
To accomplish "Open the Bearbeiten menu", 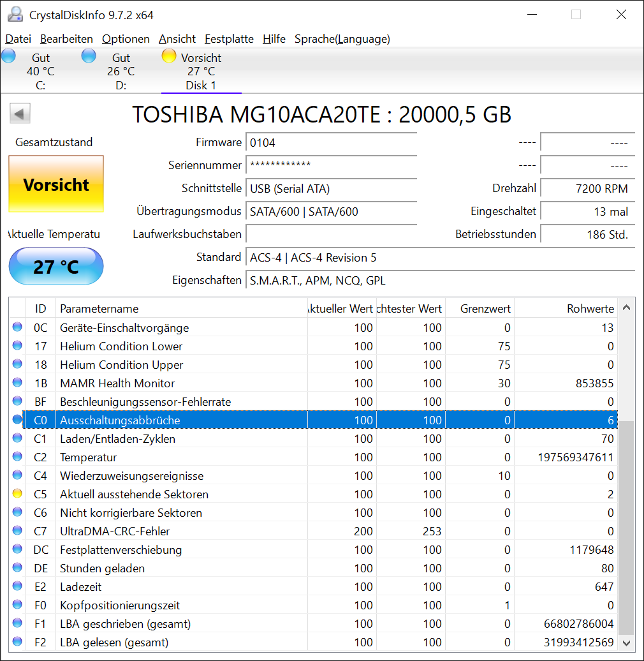I will tap(66, 39).
